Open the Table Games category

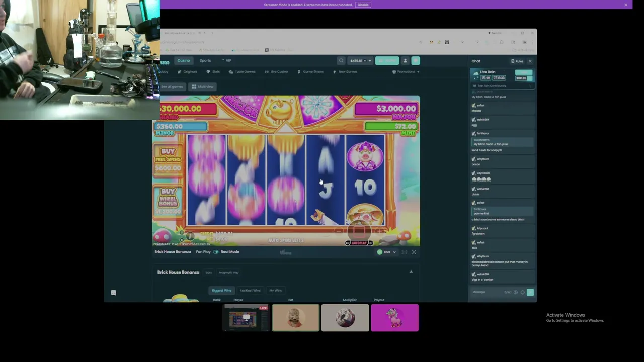click(x=242, y=72)
